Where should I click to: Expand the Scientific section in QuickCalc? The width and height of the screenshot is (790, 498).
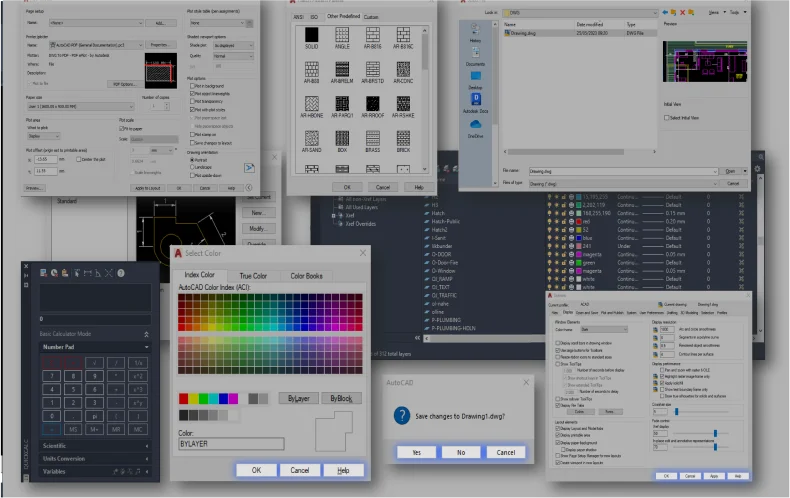coord(94,446)
